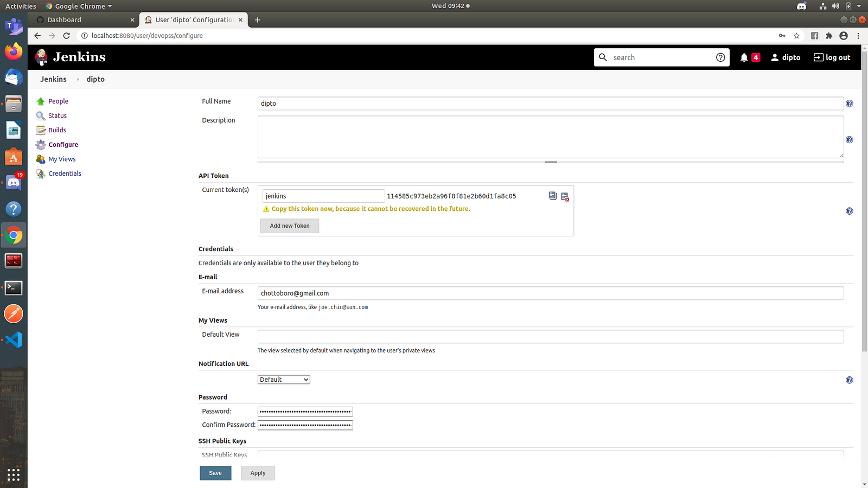Log out of Jenkins
Viewport: 868px width, 488px height.
tap(832, 57)
